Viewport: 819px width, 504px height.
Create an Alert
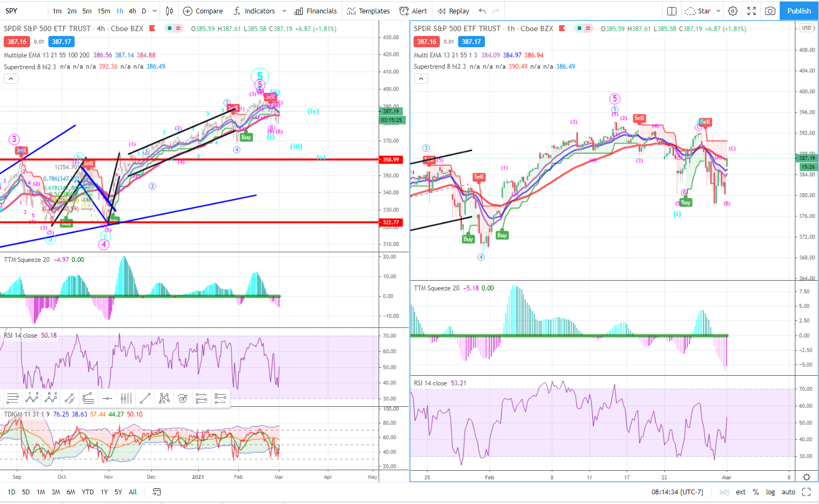(x=413, y=11)
